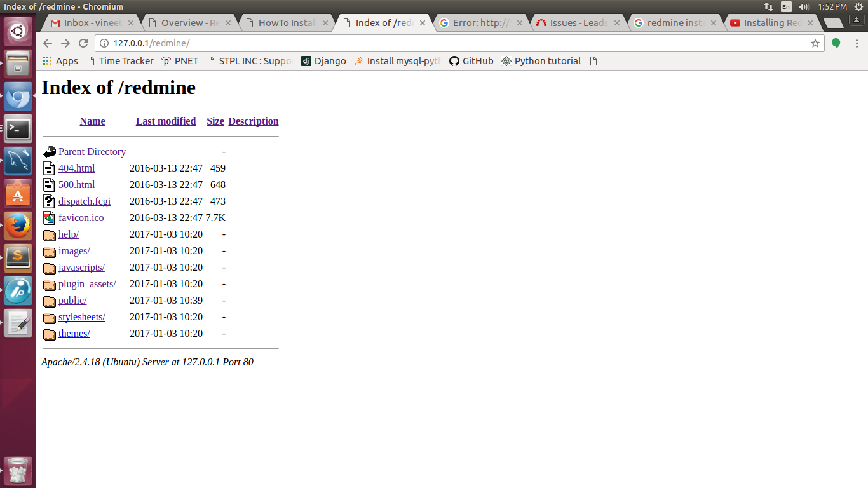This screenshot has width=868, height=488.
Task: Click the folder icon beside stylesheets/
Action: pos(50,318)
